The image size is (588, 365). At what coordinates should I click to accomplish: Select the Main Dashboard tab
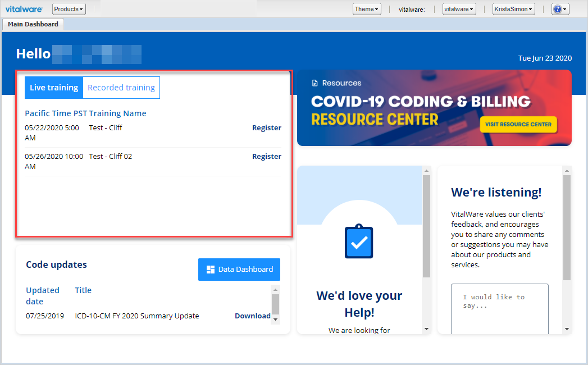33,24
